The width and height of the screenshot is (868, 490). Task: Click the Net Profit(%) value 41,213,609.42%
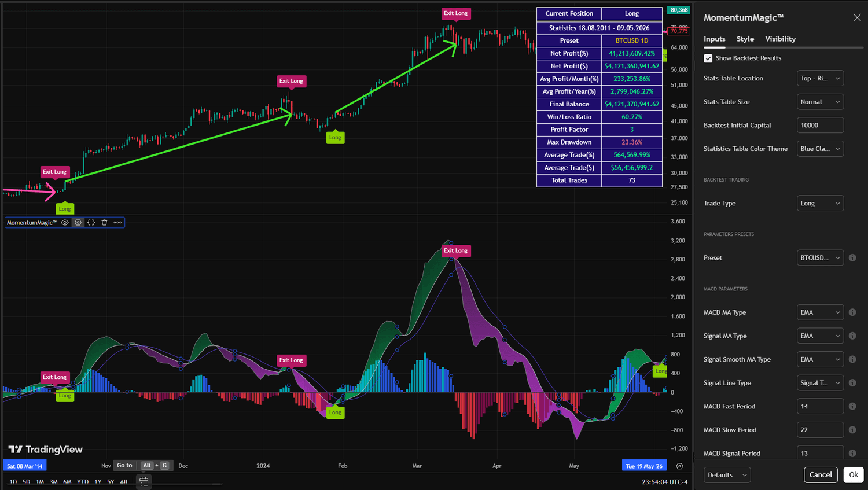pyautogui.click(x=632, y=53)
